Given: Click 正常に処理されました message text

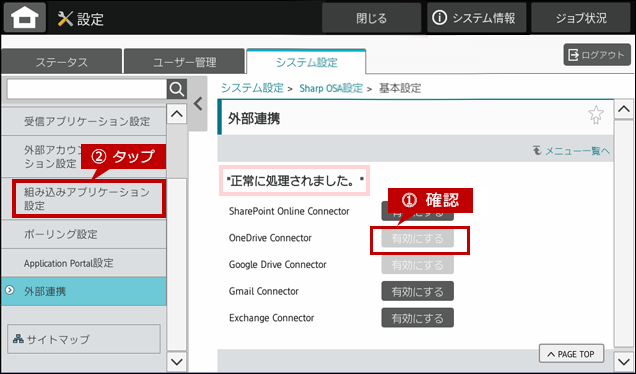Looking at the screenshot, I should tap(295, 181).
